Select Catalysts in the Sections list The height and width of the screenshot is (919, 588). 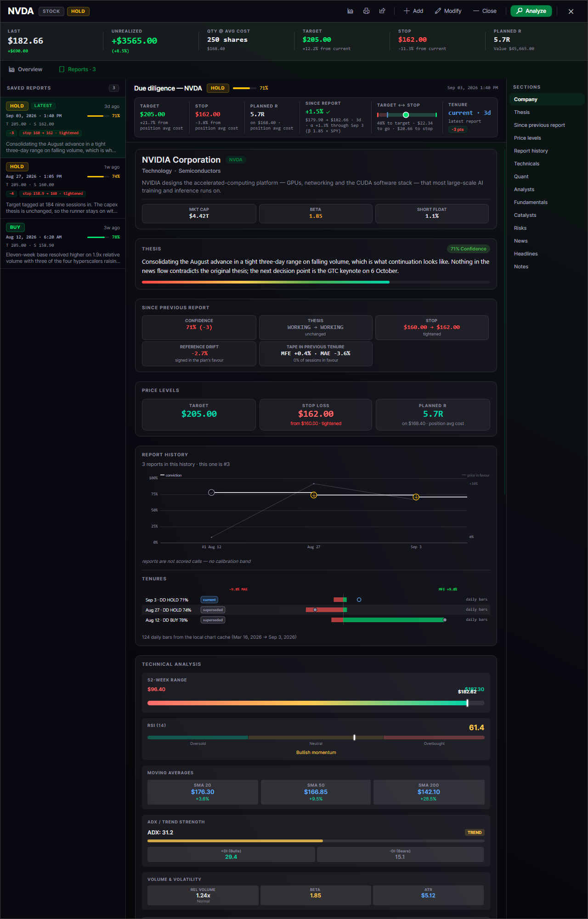[x=547, y=215]
